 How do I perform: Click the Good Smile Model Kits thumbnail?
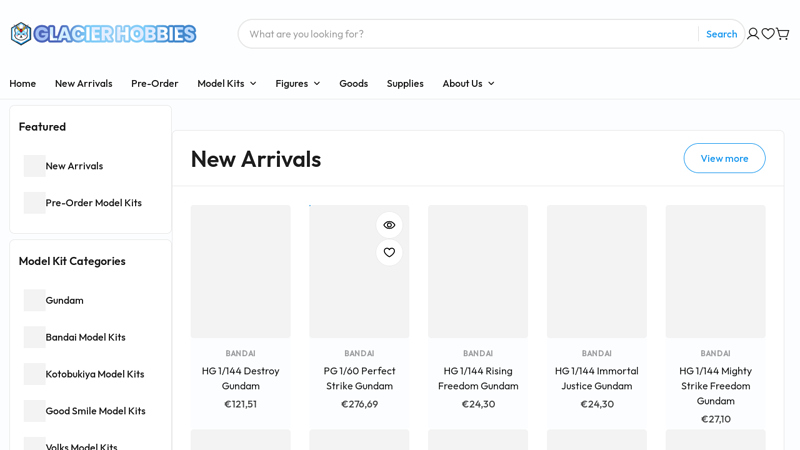35,410
